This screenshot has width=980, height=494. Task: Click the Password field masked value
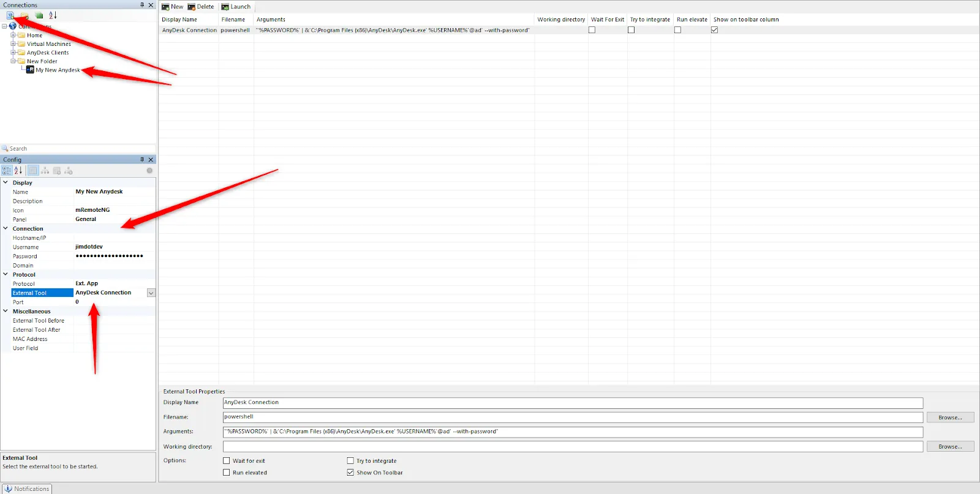tap(109, 256)
